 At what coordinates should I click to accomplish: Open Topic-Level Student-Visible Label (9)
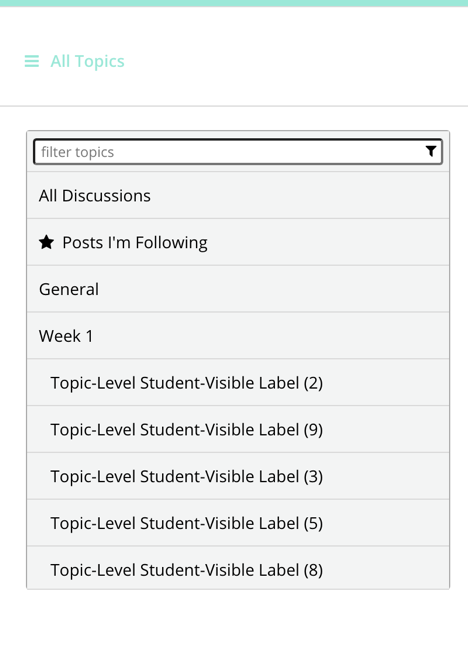(x=238, y=429)
